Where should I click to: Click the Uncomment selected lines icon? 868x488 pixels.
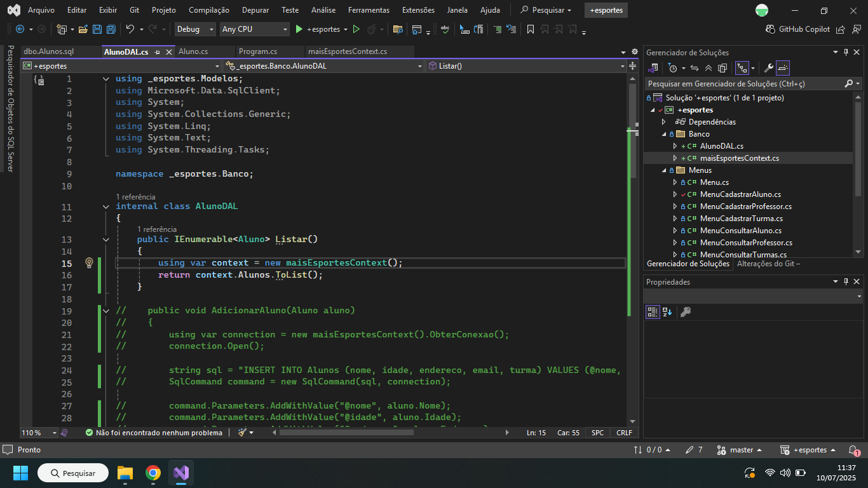coord(511,29)
